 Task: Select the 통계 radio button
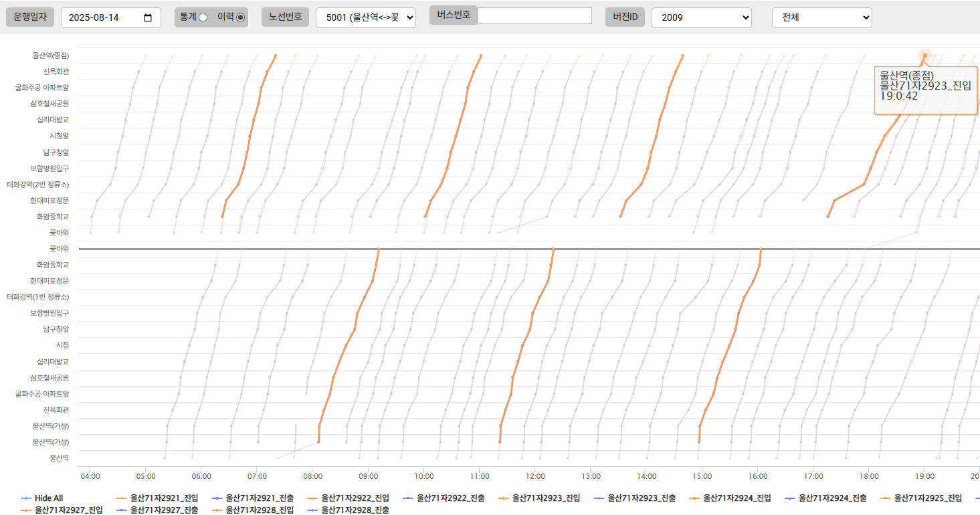[x=203, y=17]
